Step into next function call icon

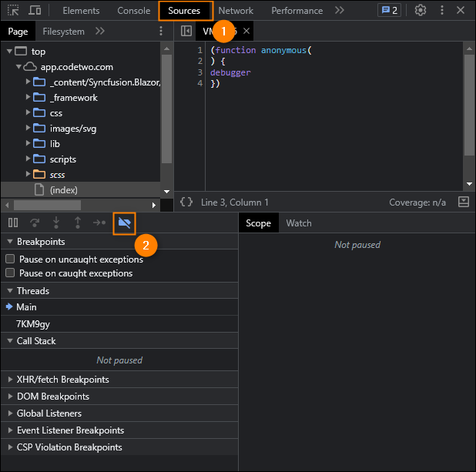point(56,223)
